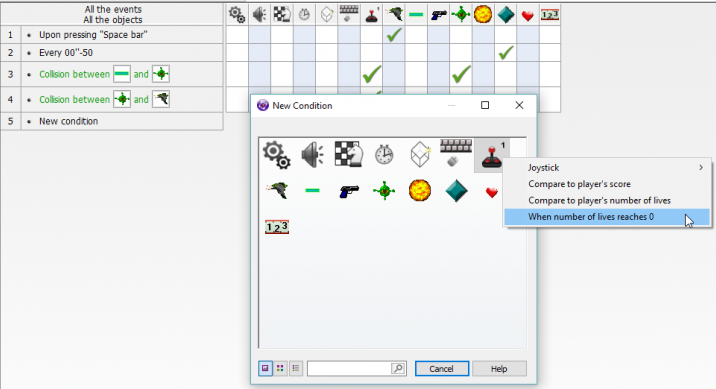Click checkmark under the Player joystick column in row 3
Viewport: 716px width, 389px height.
[372, 74]
